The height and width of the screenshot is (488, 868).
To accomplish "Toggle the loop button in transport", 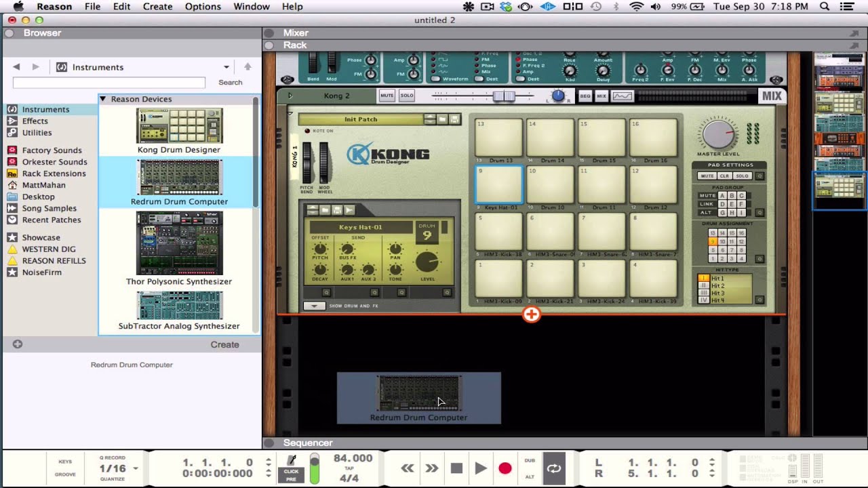I will click(x=554, y=468).
